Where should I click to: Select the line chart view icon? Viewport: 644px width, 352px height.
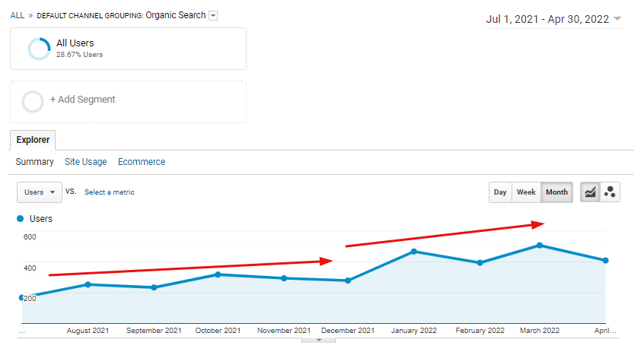pyautogui.click(x=590, y=192)
